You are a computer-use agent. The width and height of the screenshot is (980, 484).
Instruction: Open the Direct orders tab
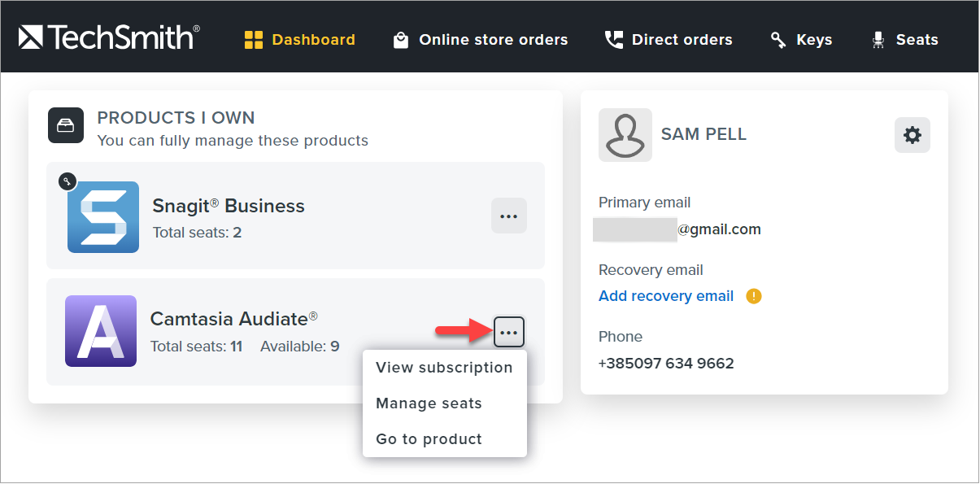pos(682,40)
